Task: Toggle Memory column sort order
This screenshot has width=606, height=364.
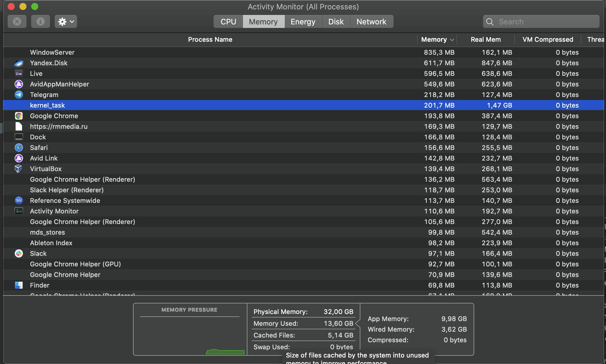Action: coord(437,39)
